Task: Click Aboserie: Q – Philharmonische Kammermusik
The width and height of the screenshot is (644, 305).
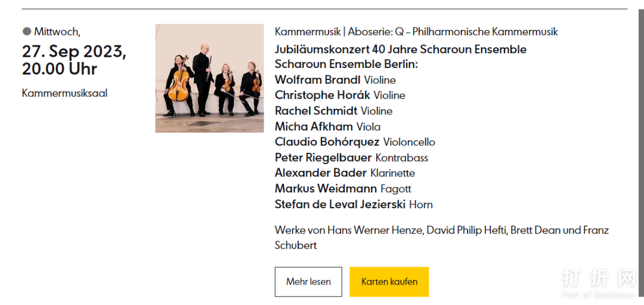Action: [453, 32]
